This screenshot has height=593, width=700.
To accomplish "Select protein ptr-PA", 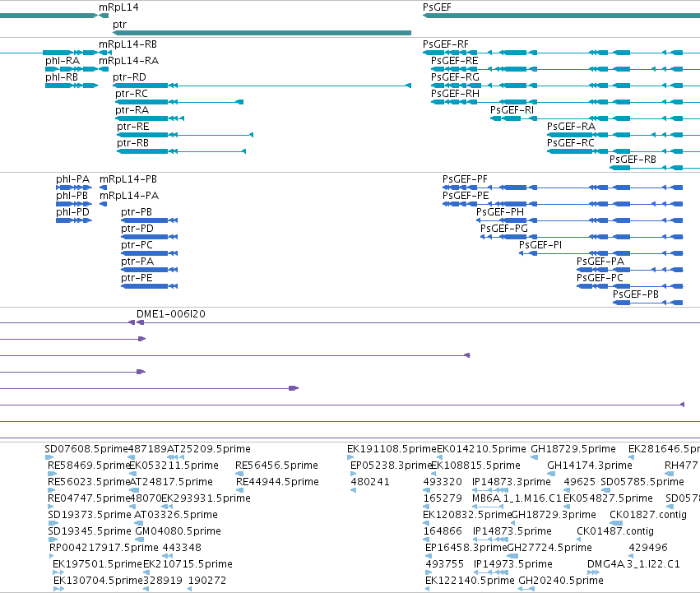I will (x=150, y=270).
